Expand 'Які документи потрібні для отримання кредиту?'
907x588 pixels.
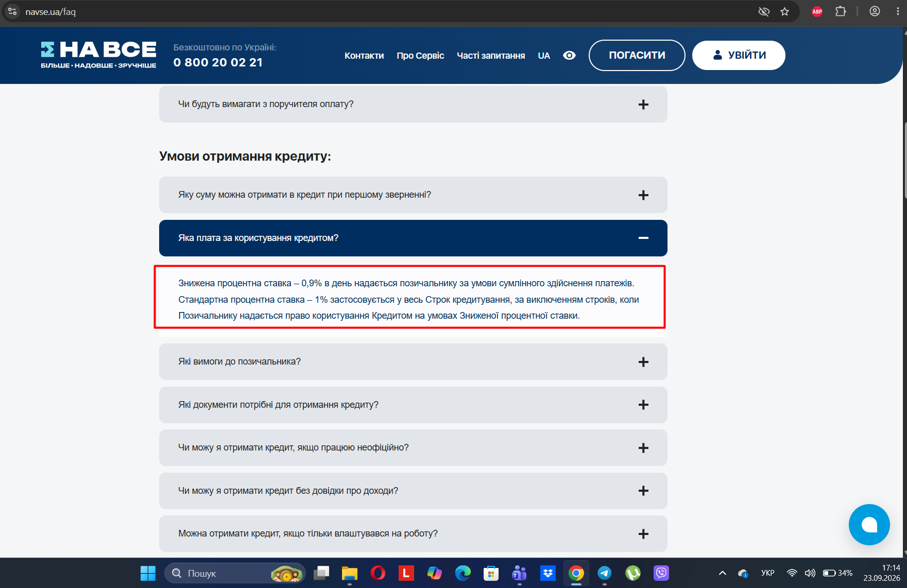click(x=413, y=405)
